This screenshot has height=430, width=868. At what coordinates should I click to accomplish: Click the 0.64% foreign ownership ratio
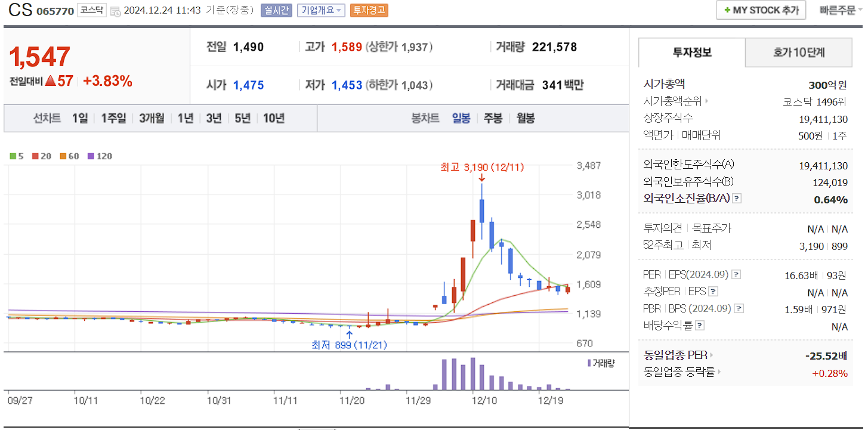click(x=831, y=200)
